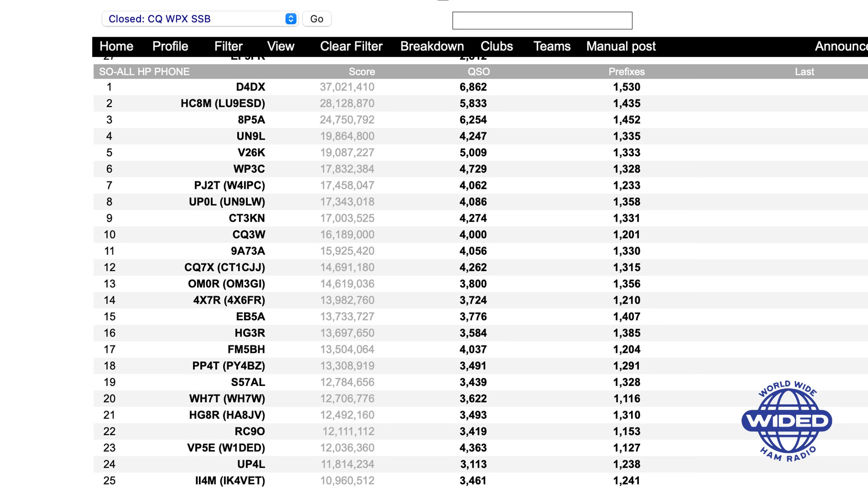Click score 28,128,870
The image size is (868, 488).
347,103
